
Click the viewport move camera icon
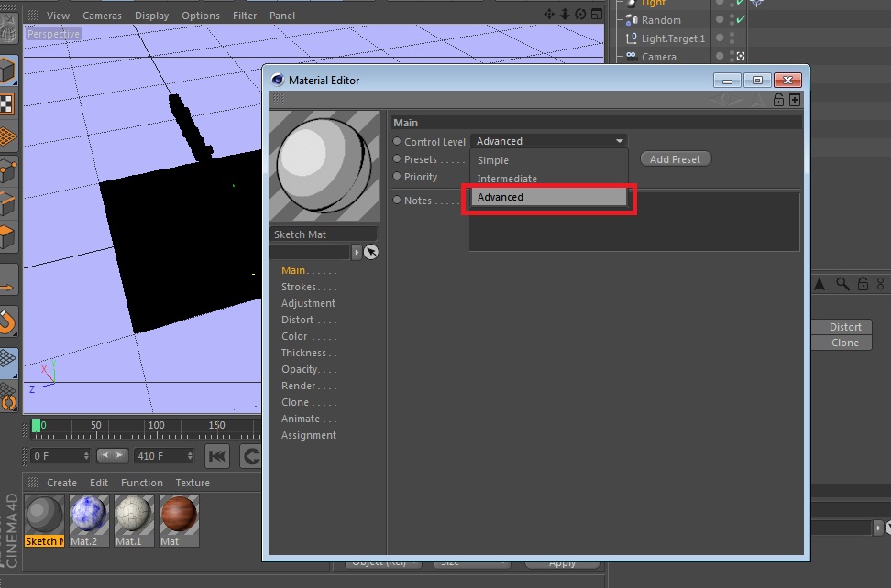point(549,14)
